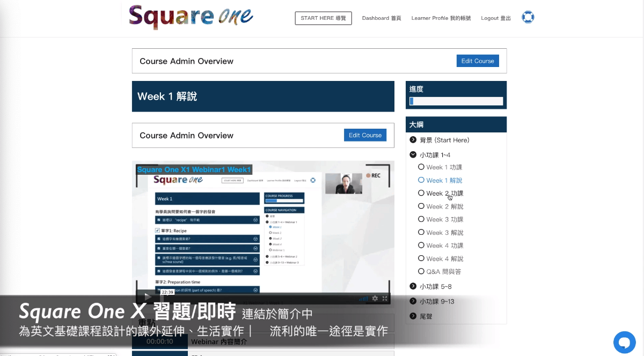Screen dimensions: 644x356
Task: Expand the 小功課 5~8 section
Action: 413,286
